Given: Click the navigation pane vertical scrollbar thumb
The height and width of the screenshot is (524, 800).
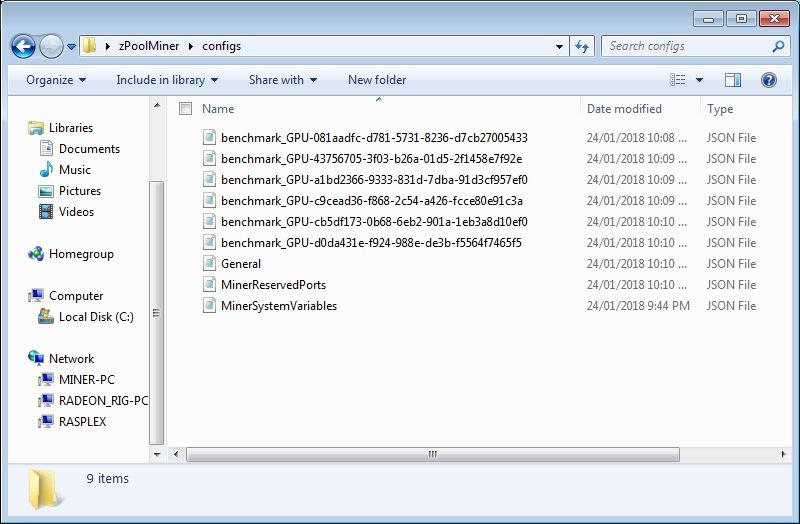Looking at the screenshot, I should (157, 313).
